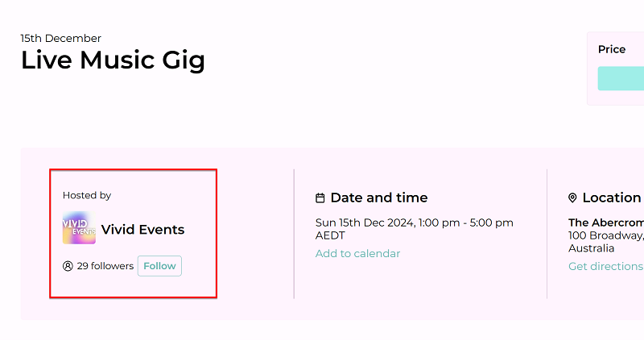Click the Date and time heading
Screen dimensions: 644x341
coord(379,198)
